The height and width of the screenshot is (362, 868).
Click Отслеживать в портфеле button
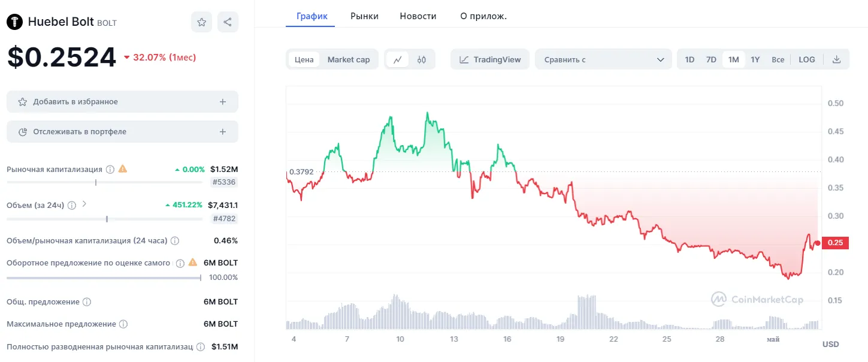122,132
